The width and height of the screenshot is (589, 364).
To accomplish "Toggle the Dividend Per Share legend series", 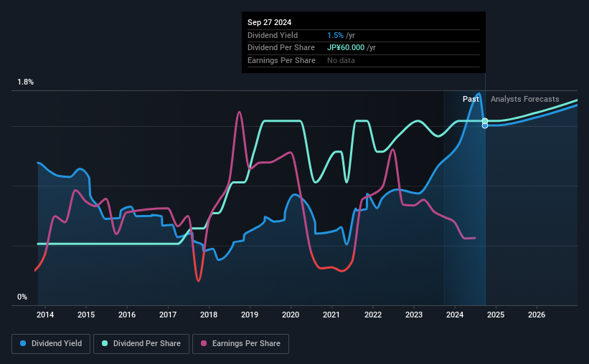I will 141,344.
